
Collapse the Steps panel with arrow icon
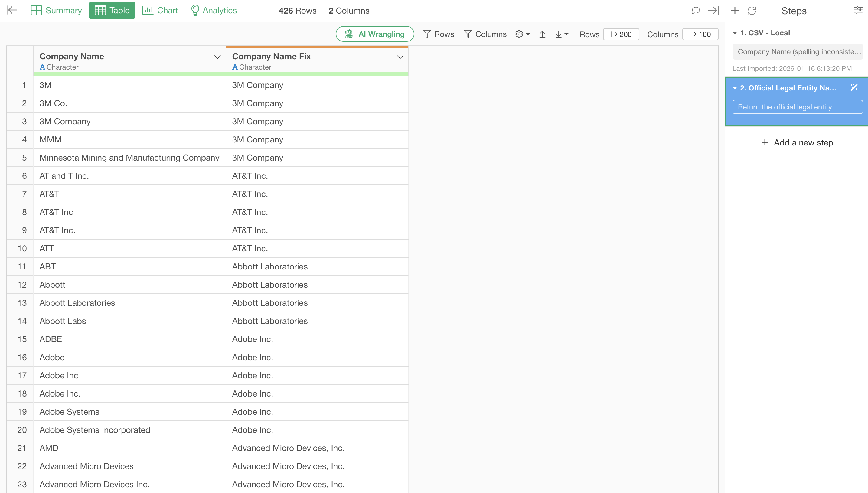click(x=713, y=11)
